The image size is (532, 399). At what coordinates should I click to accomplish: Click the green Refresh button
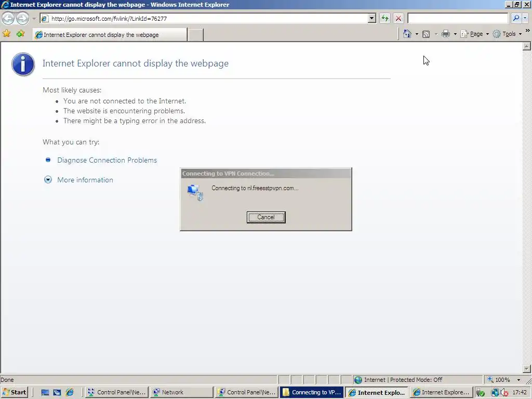[385, 18]
